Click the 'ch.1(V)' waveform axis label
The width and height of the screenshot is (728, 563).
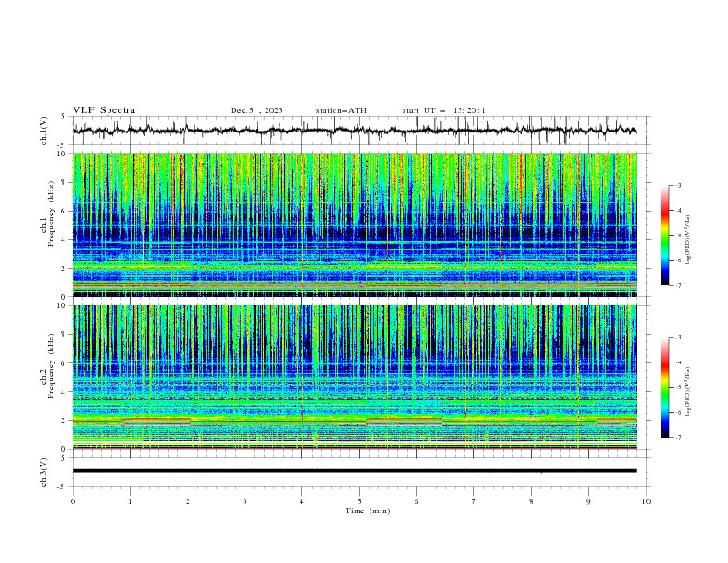click(x=44, y=131)
